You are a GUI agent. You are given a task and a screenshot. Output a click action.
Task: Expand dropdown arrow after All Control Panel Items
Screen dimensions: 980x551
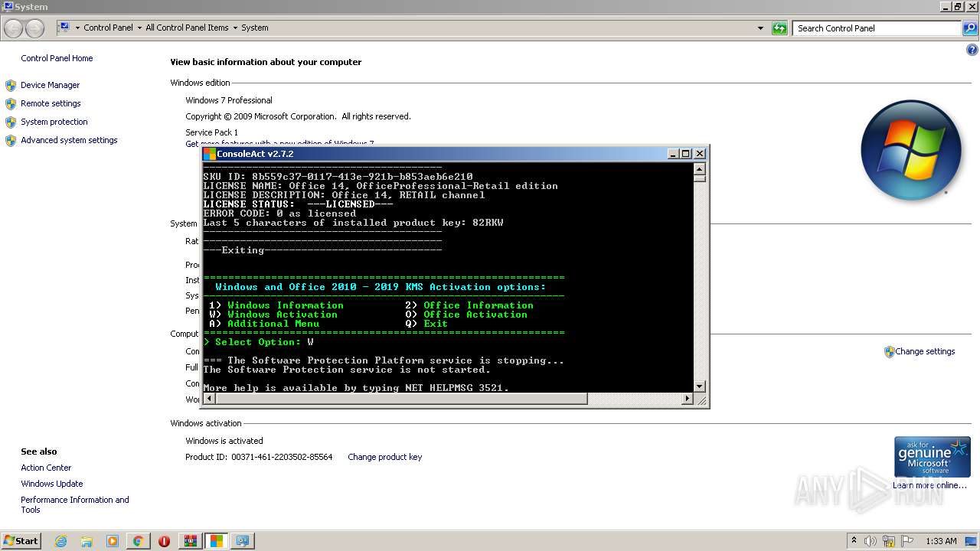tap(235, 28)
